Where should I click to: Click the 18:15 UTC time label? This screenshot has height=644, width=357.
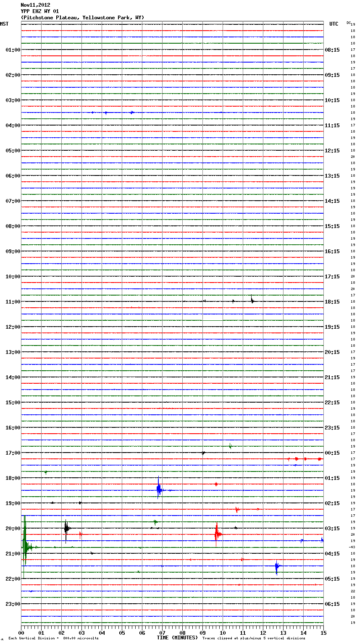[x=332, y=302]
